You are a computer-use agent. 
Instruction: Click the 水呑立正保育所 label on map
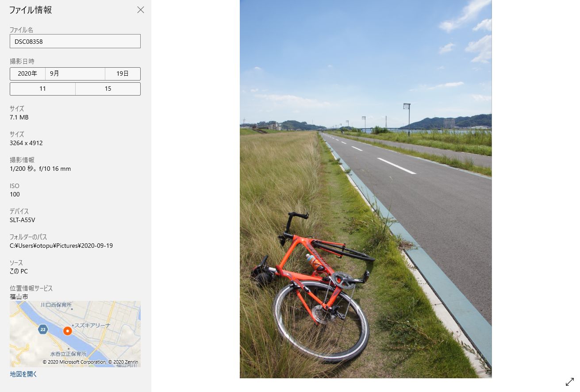pos(68,354)
